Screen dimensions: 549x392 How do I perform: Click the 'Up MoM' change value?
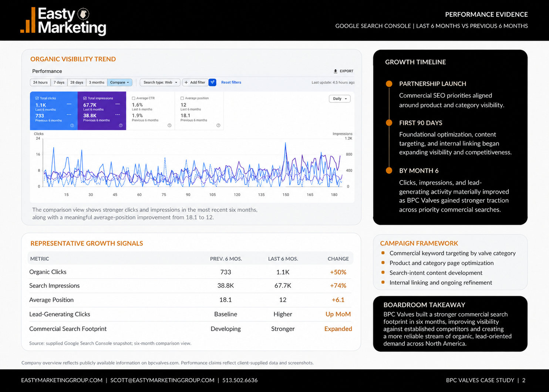[x=338, y=314]
